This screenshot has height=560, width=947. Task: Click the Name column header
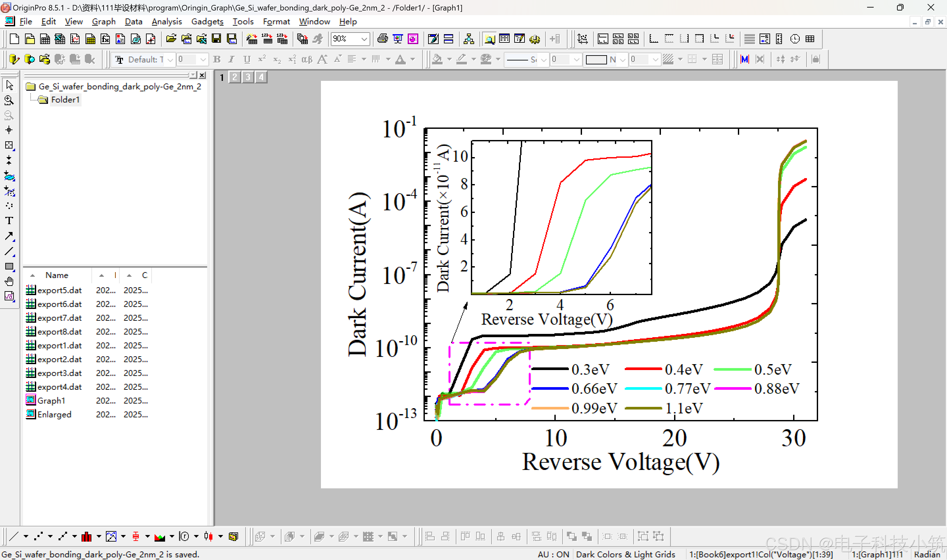tap(57, 275)
